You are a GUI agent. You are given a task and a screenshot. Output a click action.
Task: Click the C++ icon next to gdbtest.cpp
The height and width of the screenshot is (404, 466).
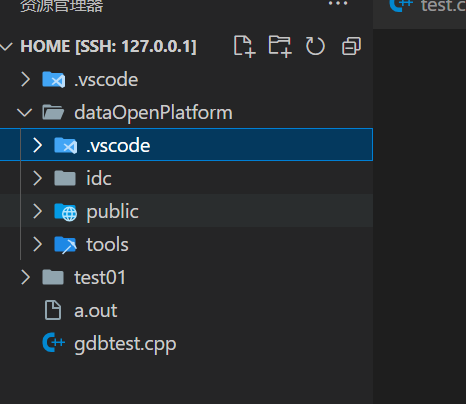point(53,343)
